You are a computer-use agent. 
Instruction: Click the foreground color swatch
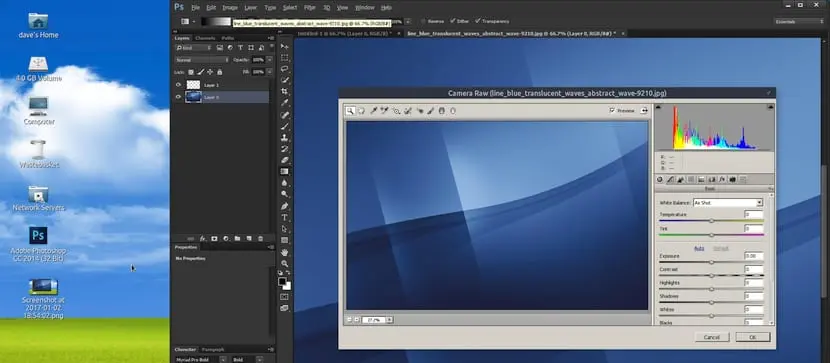tap(282, 282)
